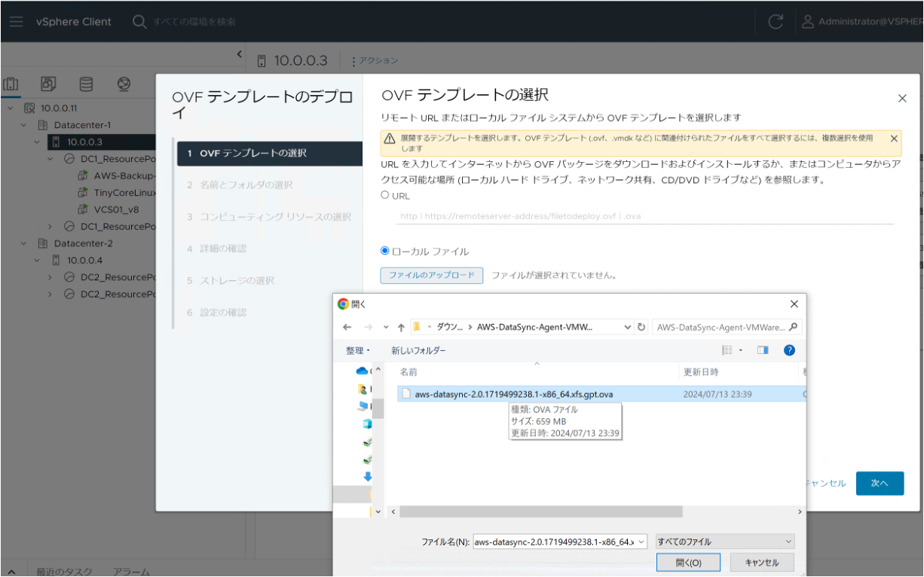Change the file view layout icon
This screenshot has height=577, width=924.
point(727,350)
